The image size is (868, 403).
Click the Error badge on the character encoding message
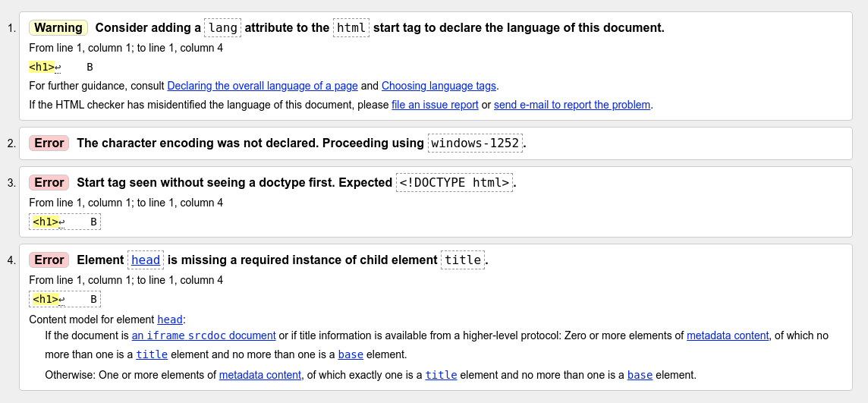click(49, 143)
